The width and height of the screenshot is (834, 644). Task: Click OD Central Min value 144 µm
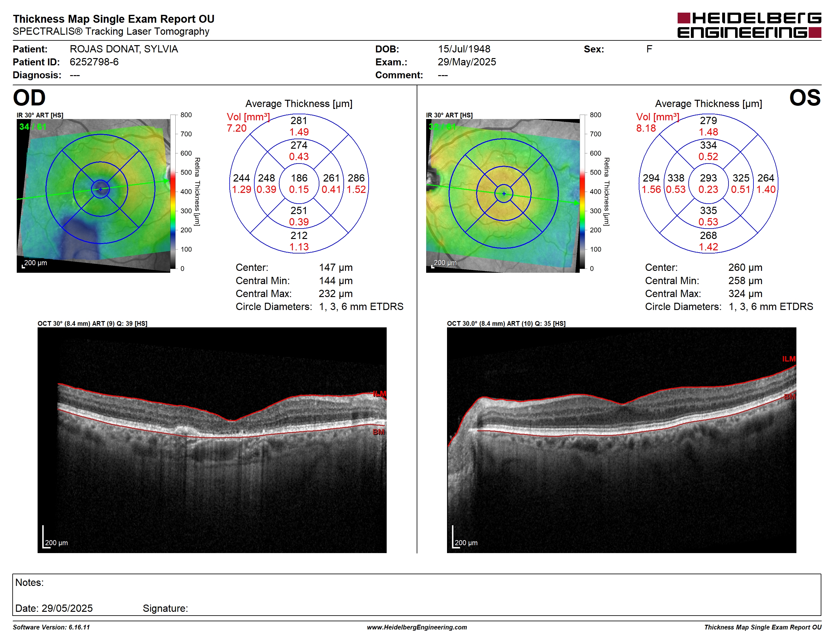tap(336, 281)
